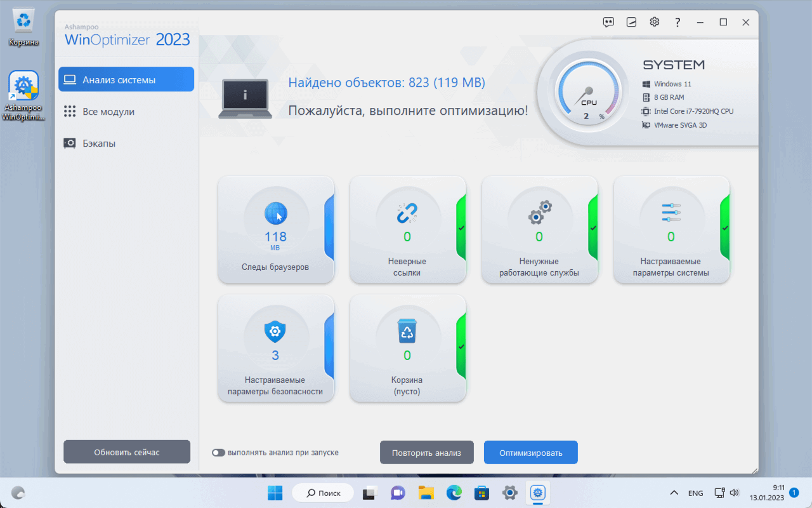Image resolution: width=812 pixels, height=508 pixels.
Task: Launch Microsoft Edge from the taskbar
Action: 453,493
